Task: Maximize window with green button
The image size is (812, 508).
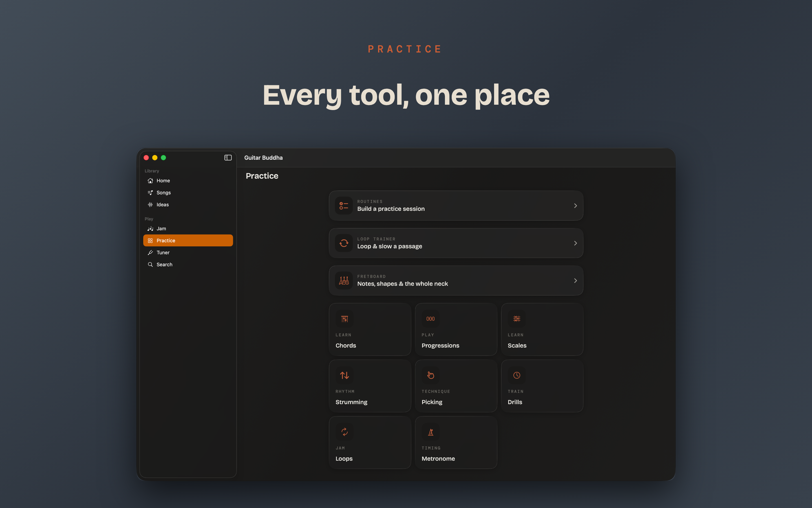Action: click(x=164, y=157)
